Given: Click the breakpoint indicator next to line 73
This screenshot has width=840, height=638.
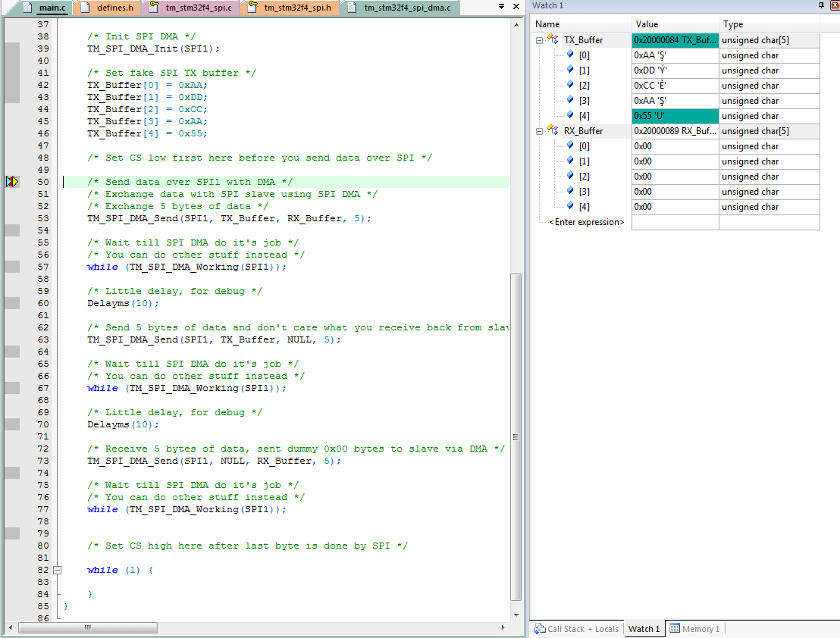Looking at the screenshot, I should [11, 472].
